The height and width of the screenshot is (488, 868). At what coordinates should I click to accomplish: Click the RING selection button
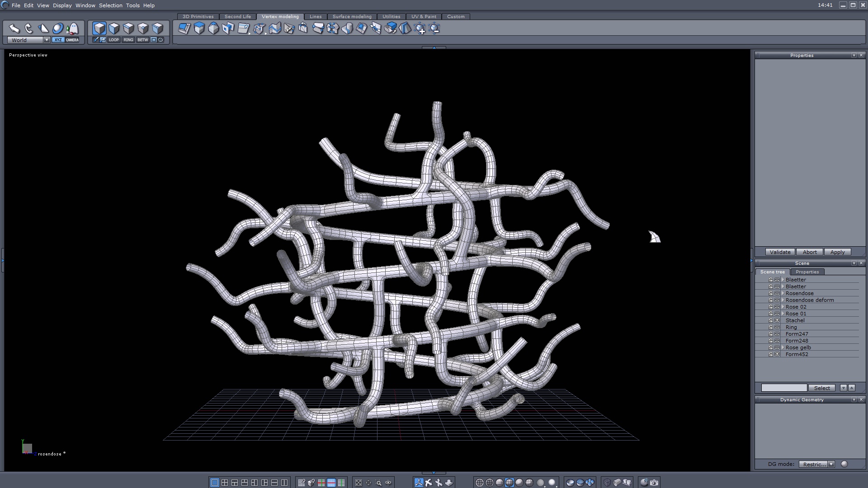tap(128, 40)
